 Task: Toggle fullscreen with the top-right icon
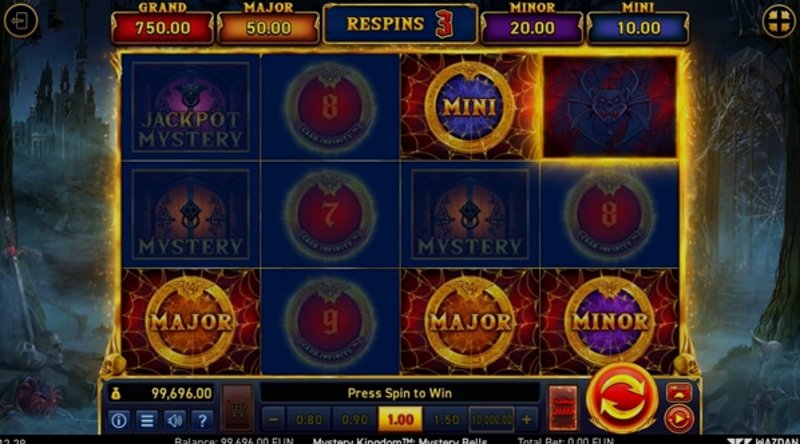click(779, 21)
